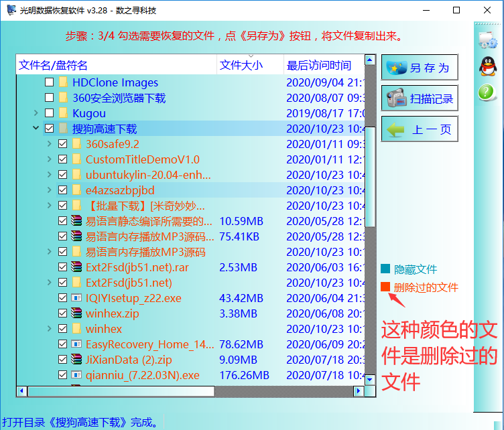Image resolution: width=504 pixels, height=430 pixels.
Task: Expand the 360safe9.2 folder
Action: click(49, 144)
